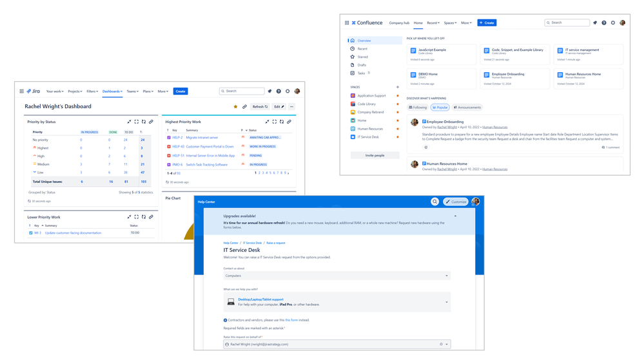Open the Dashboards menu in Jira
This screenshot has width=644, height=362.
tap(112, 91)
